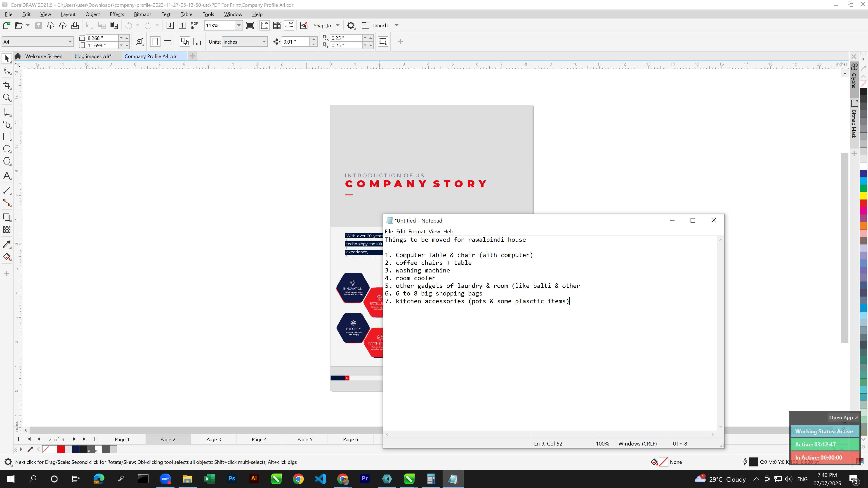The image size is (868, 488).
Task: Select the Rectangle tool
Action: click(x=7, y=137)
